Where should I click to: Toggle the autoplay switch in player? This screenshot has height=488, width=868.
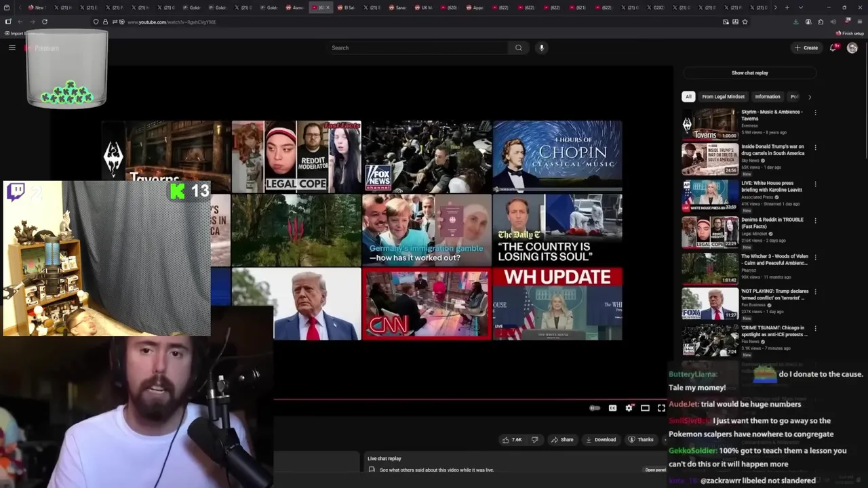[595, 408]
